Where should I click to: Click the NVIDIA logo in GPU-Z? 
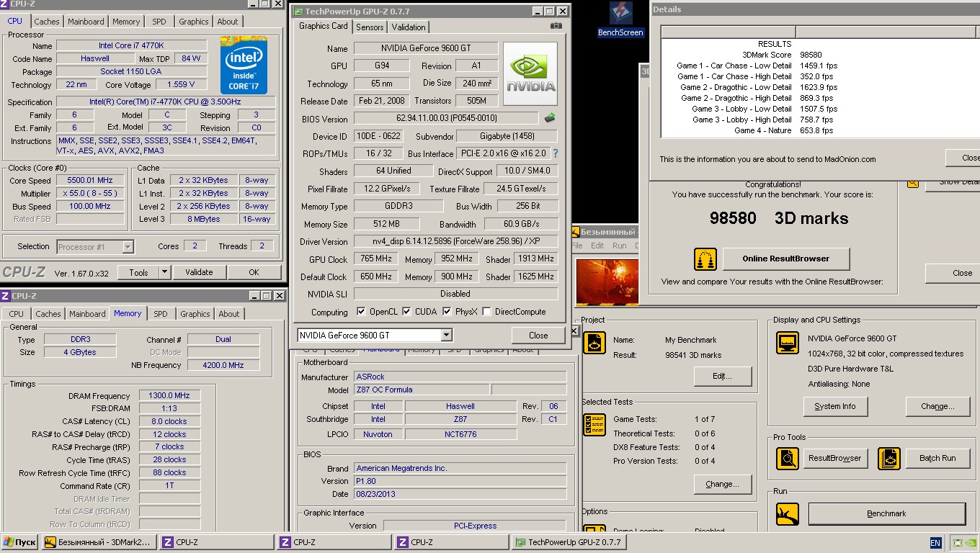[x=530, y=74]
